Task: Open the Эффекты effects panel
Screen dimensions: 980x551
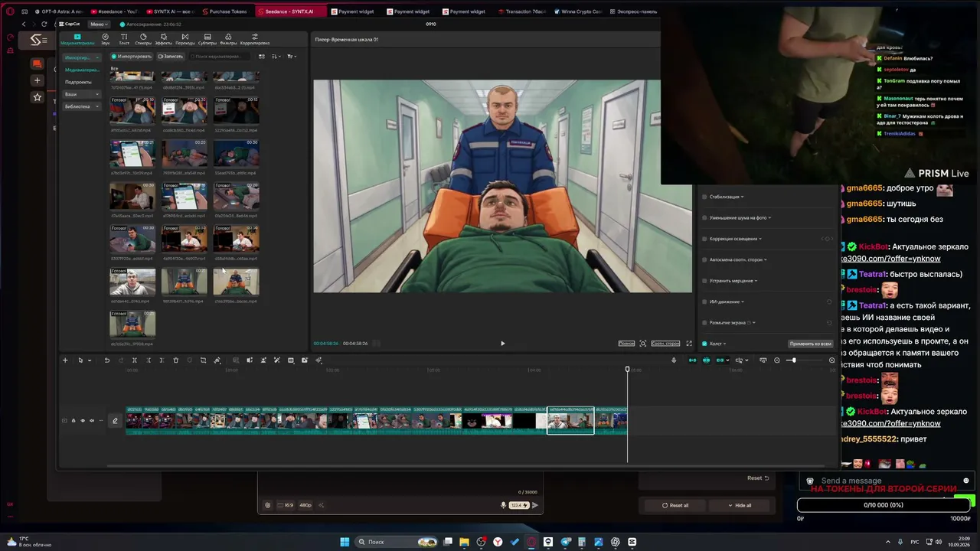Action: click(164, 39)
